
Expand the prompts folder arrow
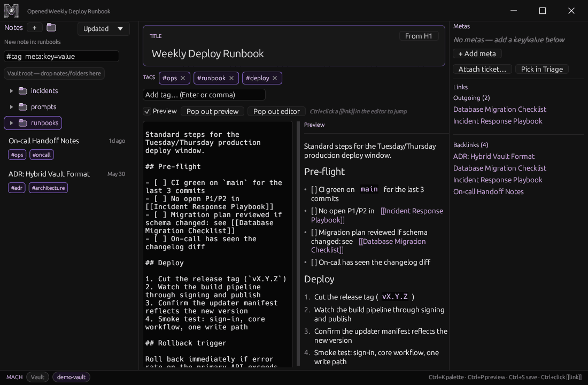point(11,107)
